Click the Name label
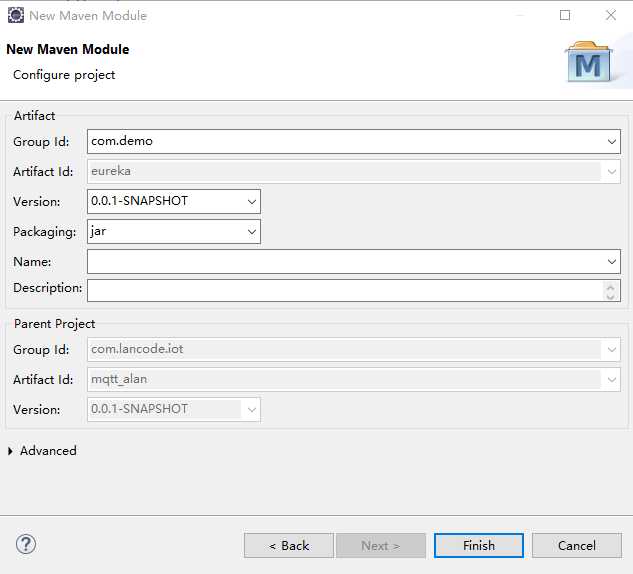This screenshot has width=633, height=574. tap(32, 262)
